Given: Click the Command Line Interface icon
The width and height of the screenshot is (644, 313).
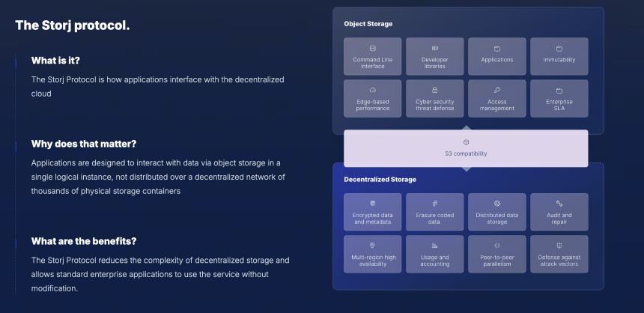Looking at the screenshot, I should pos(372,49).
